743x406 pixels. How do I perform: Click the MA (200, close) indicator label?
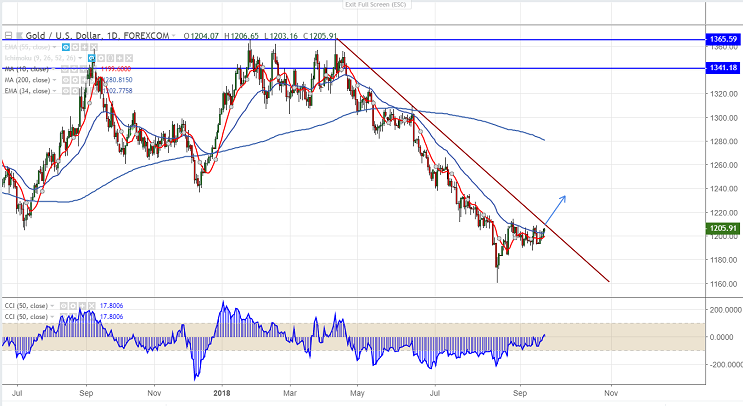(x=27, y=80)
